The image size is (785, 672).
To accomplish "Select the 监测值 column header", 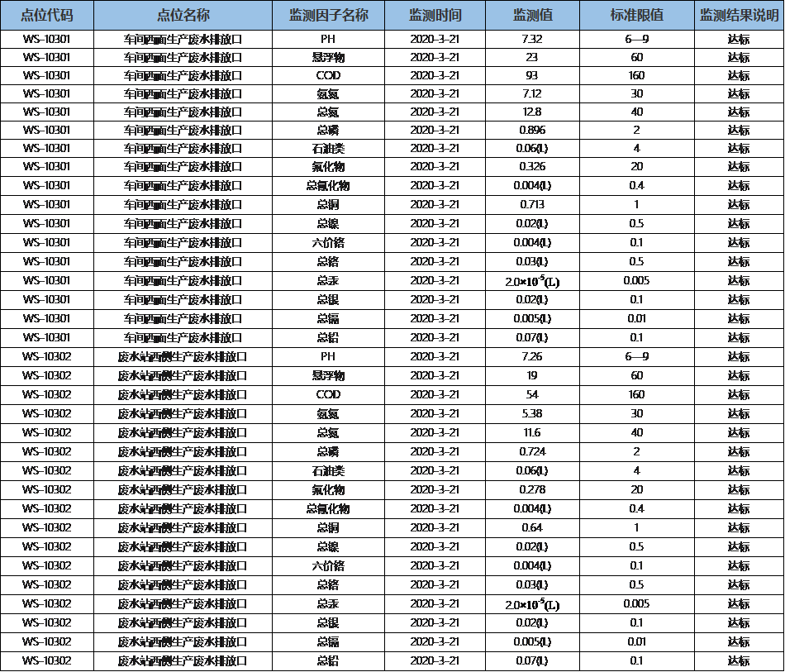I will 533,16.
